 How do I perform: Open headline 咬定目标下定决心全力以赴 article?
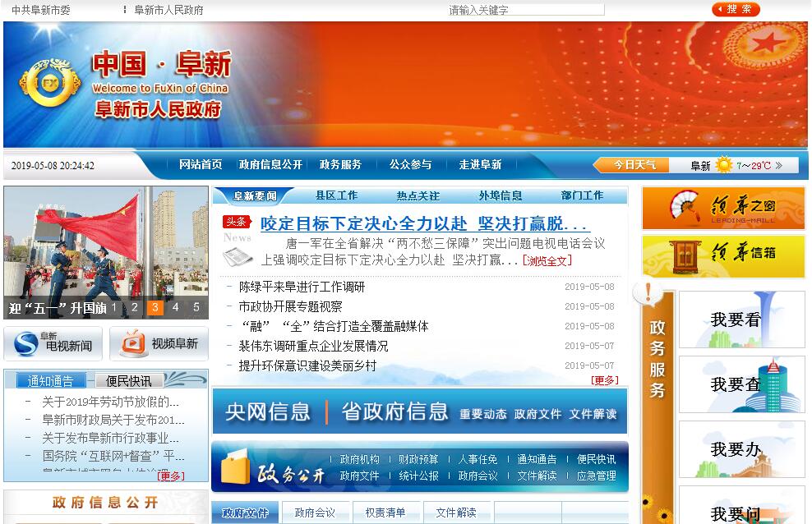click(425, 223)
